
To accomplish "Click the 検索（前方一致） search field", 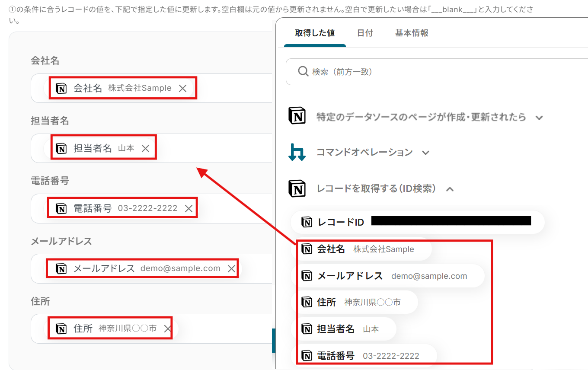I will 437,72.
